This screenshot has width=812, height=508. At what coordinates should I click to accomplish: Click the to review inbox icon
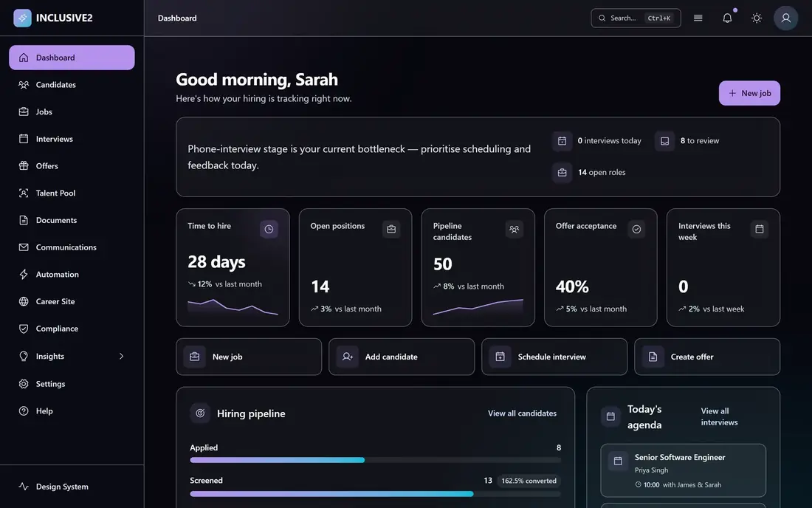coord(664,141)
